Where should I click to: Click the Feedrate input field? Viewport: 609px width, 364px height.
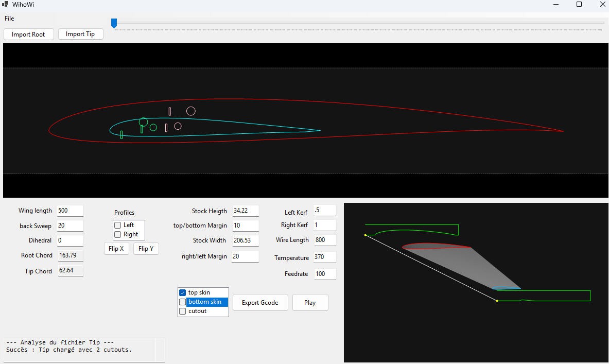[324, 274]
